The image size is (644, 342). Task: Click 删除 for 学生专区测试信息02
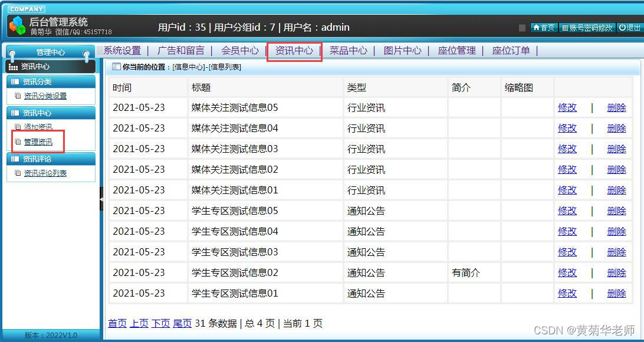616,272
